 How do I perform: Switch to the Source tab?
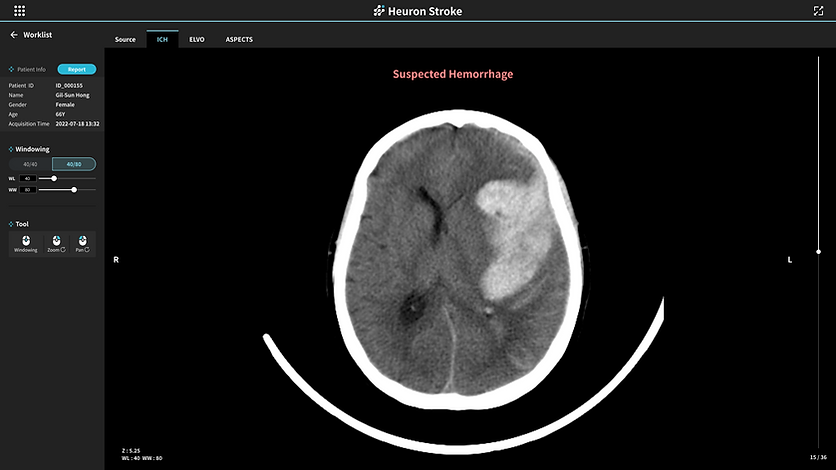coord(125,39)
